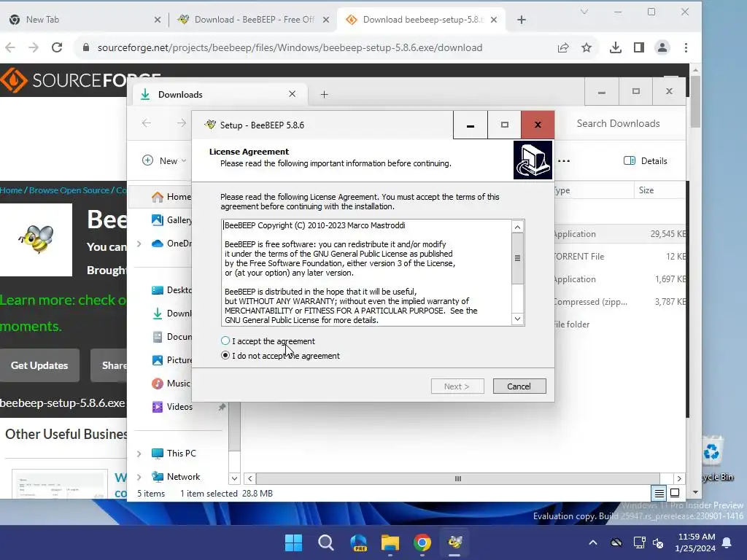Open Gallery in Explorer sidebar

coord(171,220)
